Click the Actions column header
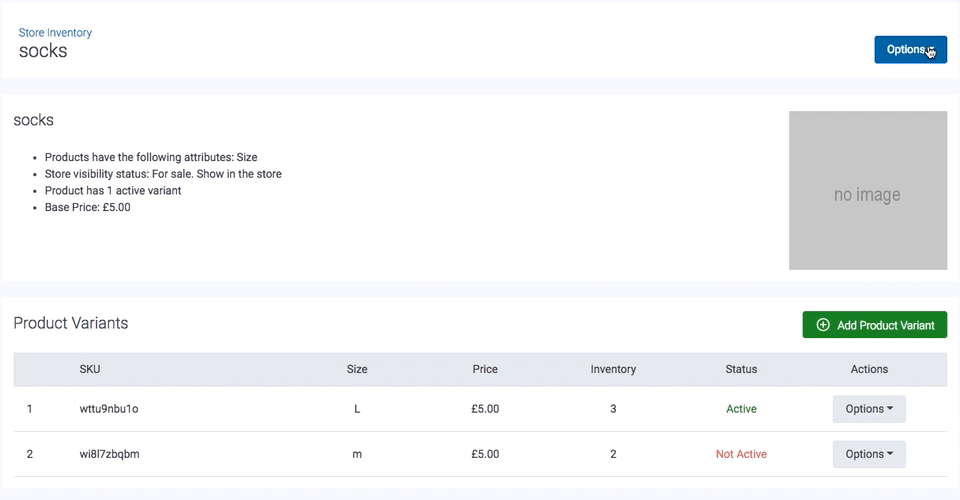The width and height of the screenshot is (960, 500). [x=869, y=369]
